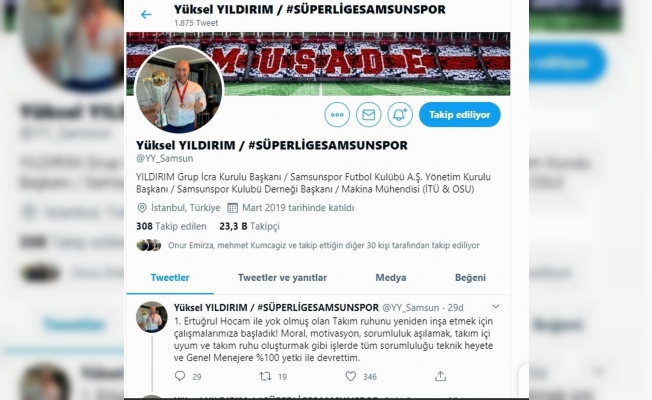Open 23,3 B Takipçi followers list

coord(249,226)
